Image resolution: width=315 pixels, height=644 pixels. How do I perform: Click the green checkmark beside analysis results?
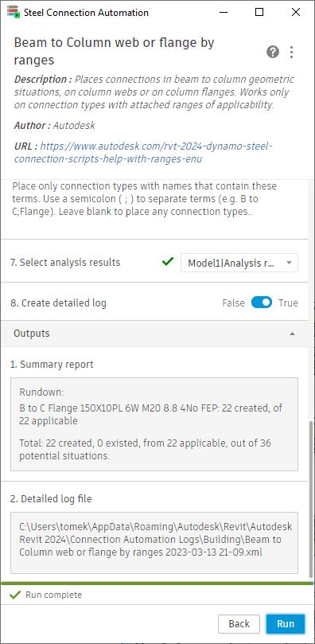click(x=168, y=261)
